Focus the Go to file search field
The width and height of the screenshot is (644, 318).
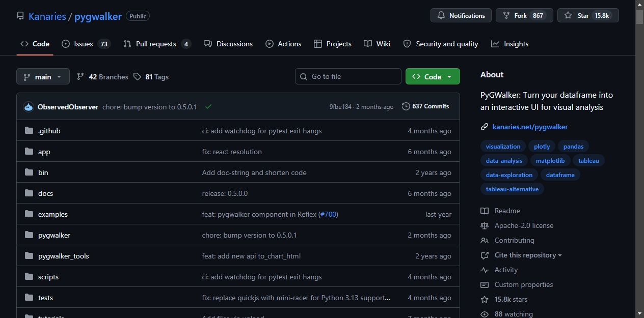[x=348, y=76]
